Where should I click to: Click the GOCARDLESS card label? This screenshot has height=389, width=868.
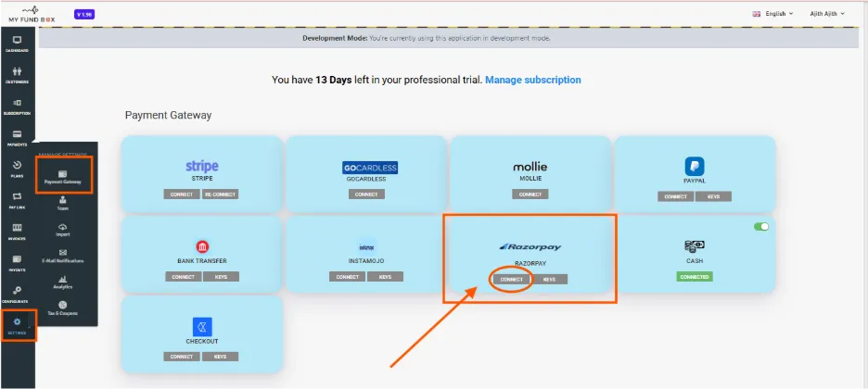366,179
